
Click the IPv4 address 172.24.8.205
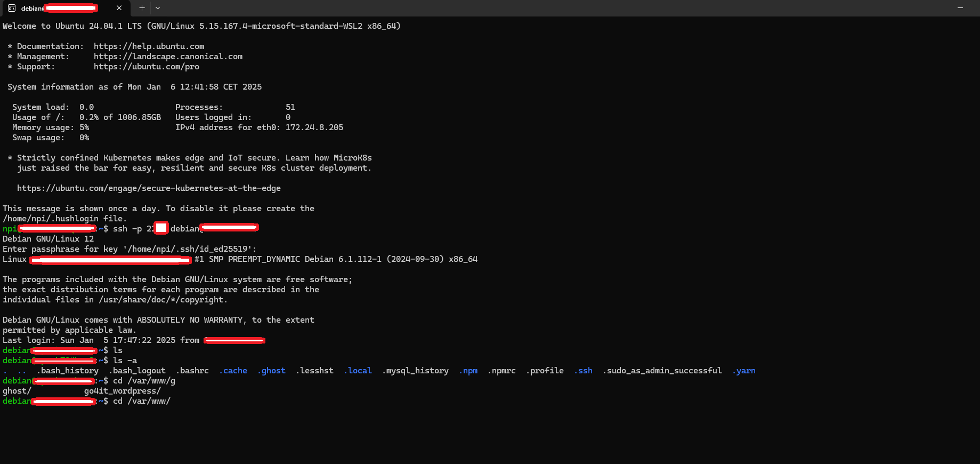[314, 127]
